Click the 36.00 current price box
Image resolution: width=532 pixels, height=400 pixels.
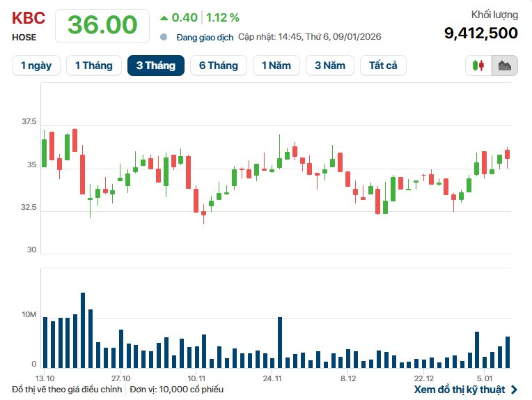(102, 25)
